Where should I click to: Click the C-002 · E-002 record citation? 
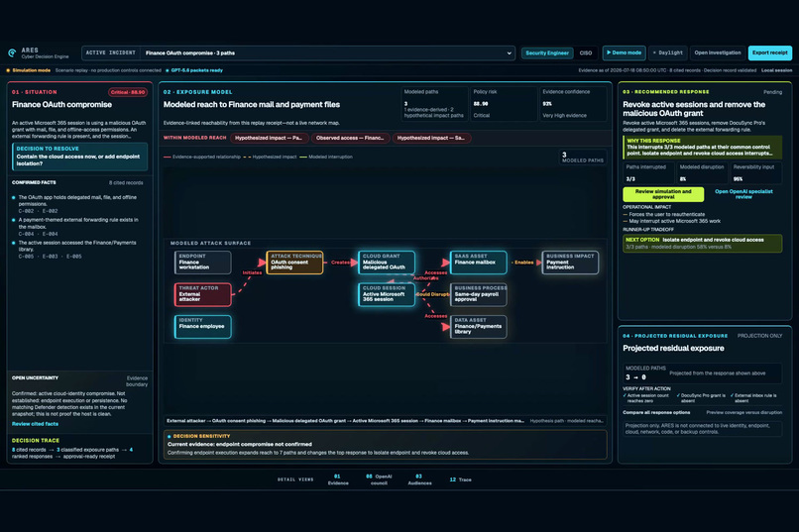[x=39, y=211]
